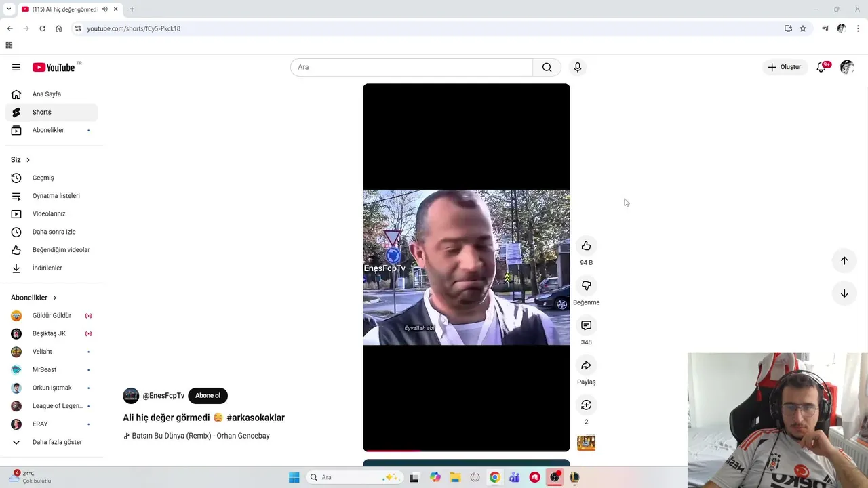Click the search magnifier button
868x488 pixels.
tap(547, 67)
